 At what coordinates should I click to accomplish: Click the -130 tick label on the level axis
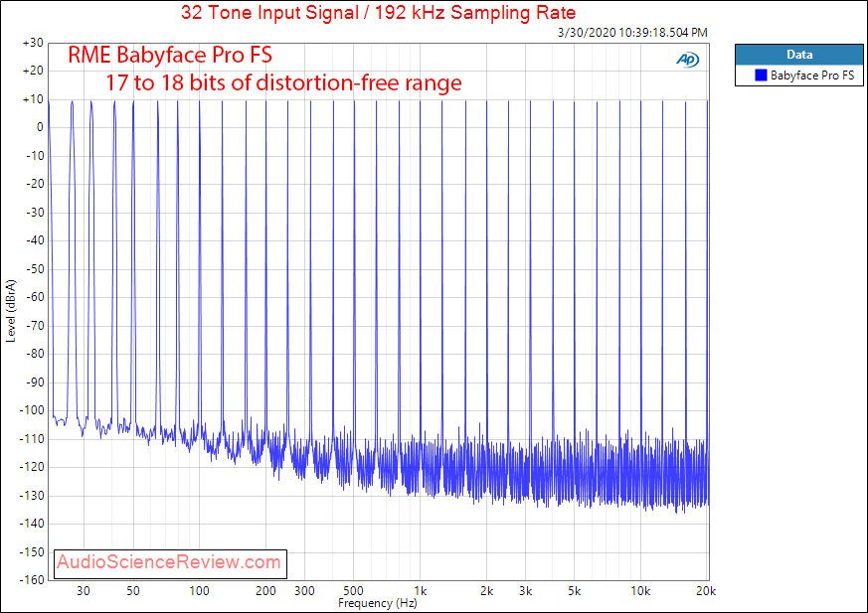pyautogui.click(x=32, y=496)
